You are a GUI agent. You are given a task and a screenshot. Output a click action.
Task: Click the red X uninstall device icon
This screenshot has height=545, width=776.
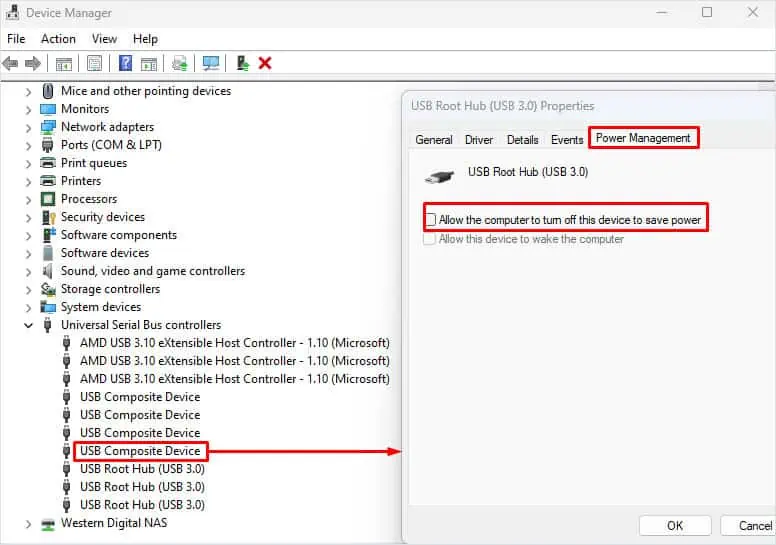point(265,63)
